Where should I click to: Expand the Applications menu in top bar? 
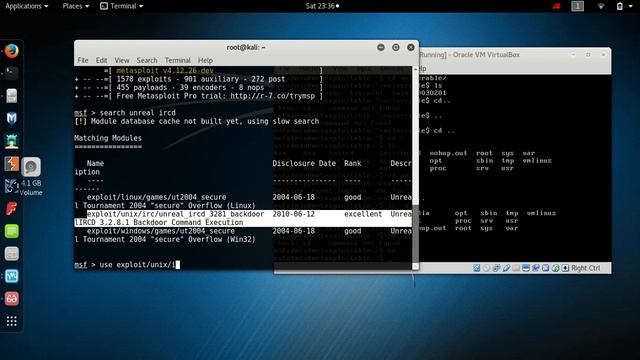tap(27, 6)
